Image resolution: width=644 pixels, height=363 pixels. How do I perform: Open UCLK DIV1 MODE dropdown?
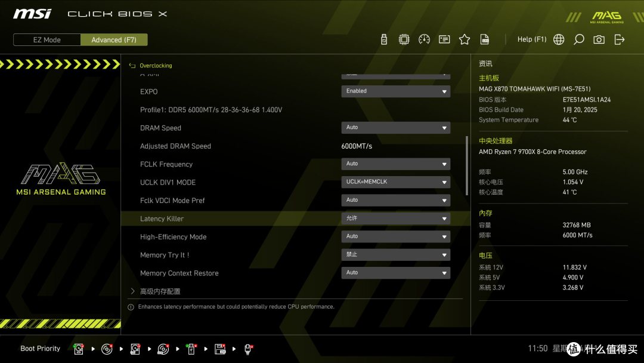395,181
